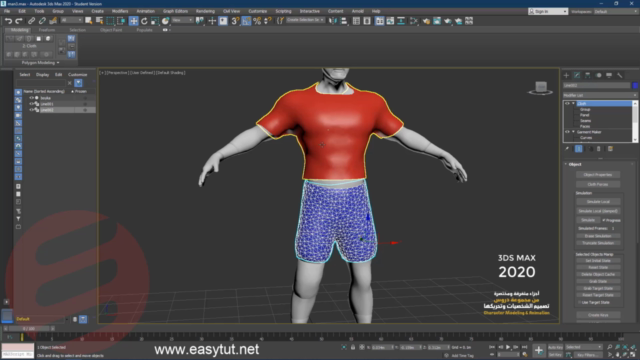Toggle the Progress checkbox
Image resolution: width=640 pixels, height=360 pixels.
[604, 220]
